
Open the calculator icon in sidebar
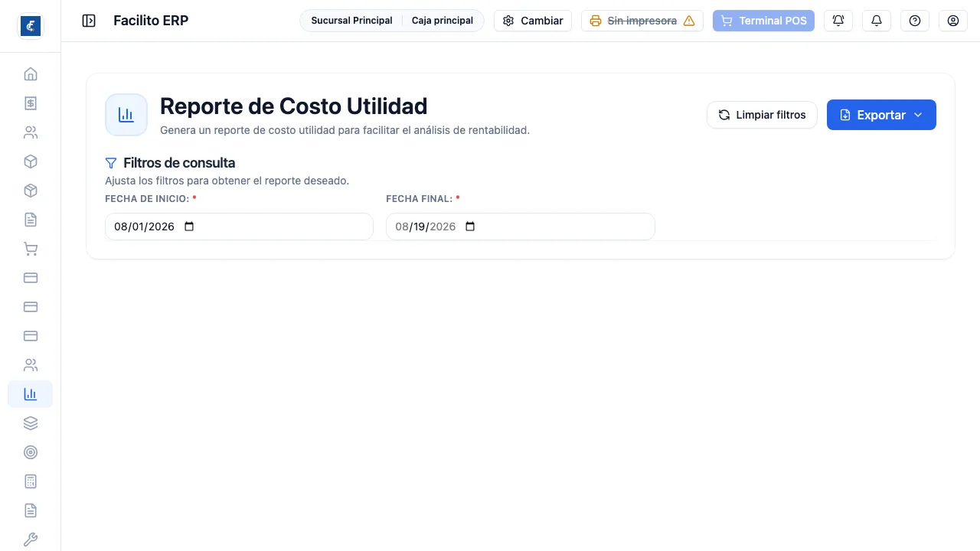tap(31, 481)
